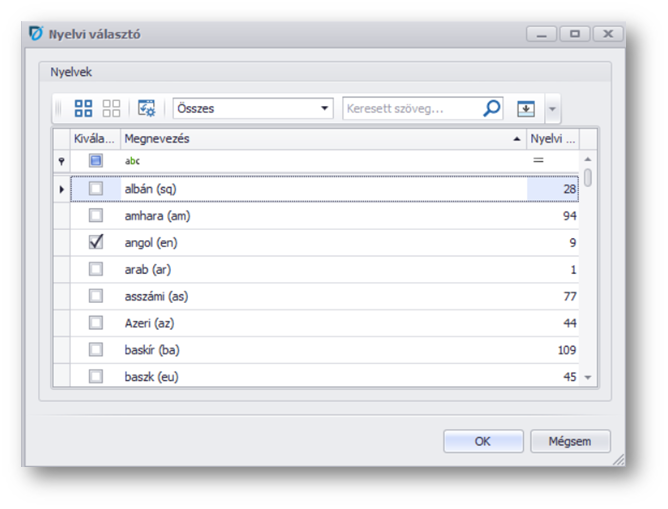Uncheck the angol (en) checkbox
Image resolution: width=668 pixels, height=509 pixels.
coord(96,242)
